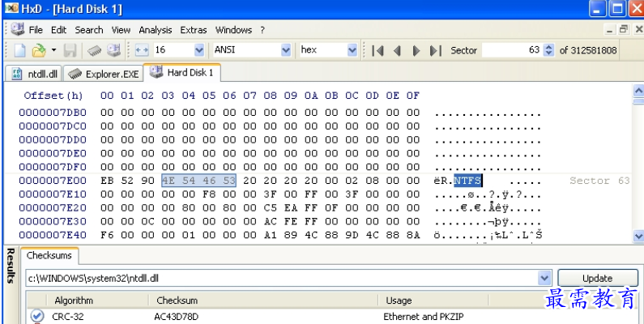Click byte F6 at row 0000007E40
This screenshot has width=644, height=324.
(107, 235)
